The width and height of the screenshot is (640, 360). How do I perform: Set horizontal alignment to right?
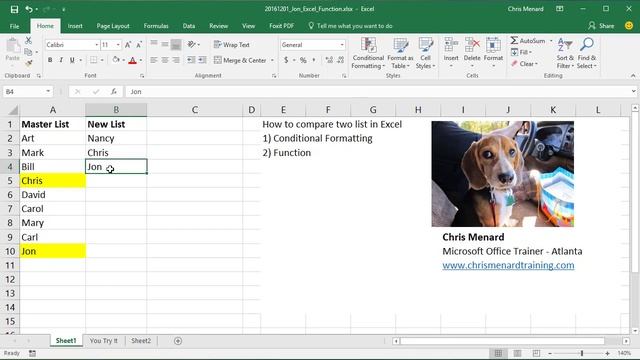[x=176, y=60]
